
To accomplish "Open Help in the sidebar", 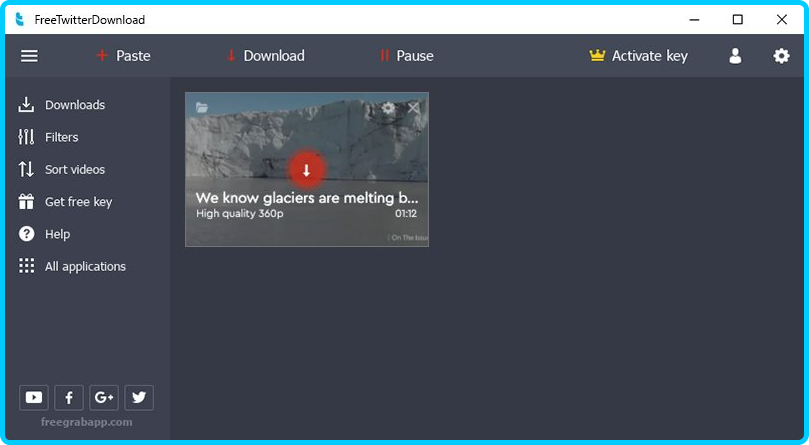I will [44, 234].
